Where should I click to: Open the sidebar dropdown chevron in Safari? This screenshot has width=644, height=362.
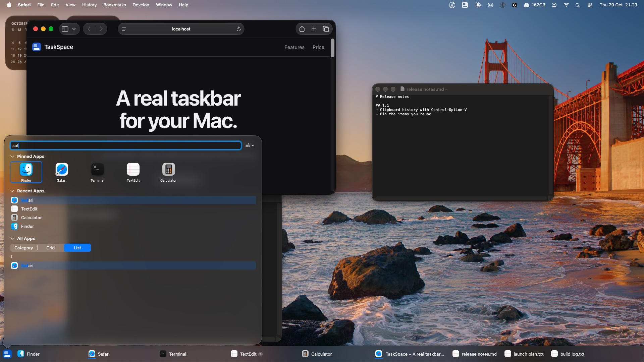point(74,29)
